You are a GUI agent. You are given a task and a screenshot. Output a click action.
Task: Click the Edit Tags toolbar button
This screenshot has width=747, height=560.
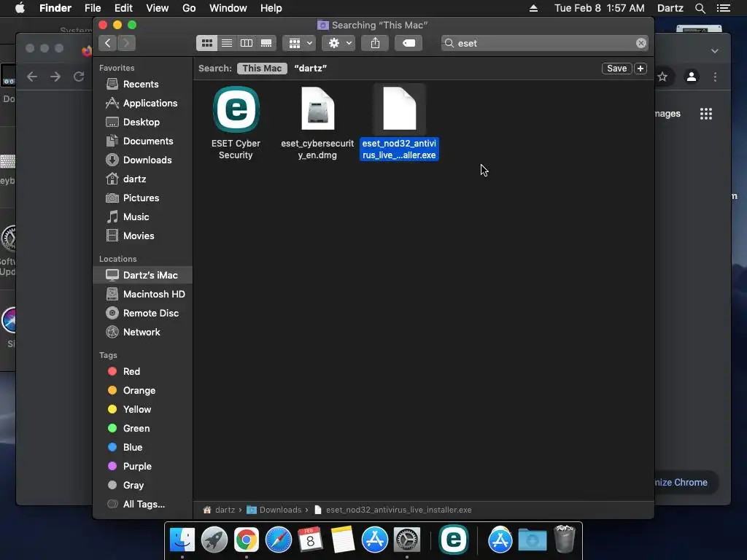(x=409, y=43)
